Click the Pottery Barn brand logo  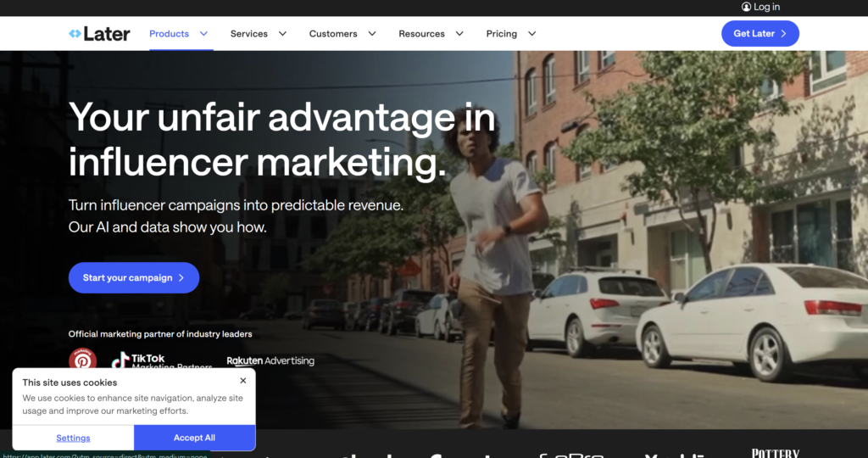pos(775,454)
